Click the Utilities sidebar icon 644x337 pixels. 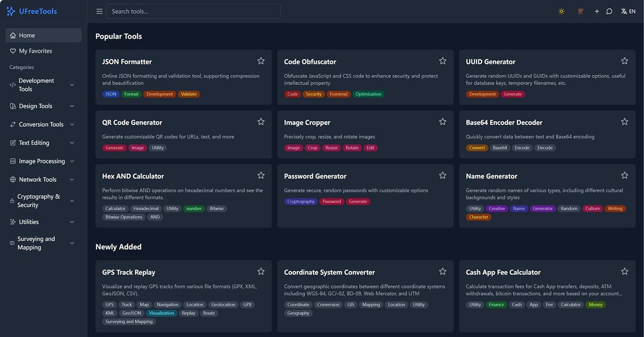coord(13,222)
